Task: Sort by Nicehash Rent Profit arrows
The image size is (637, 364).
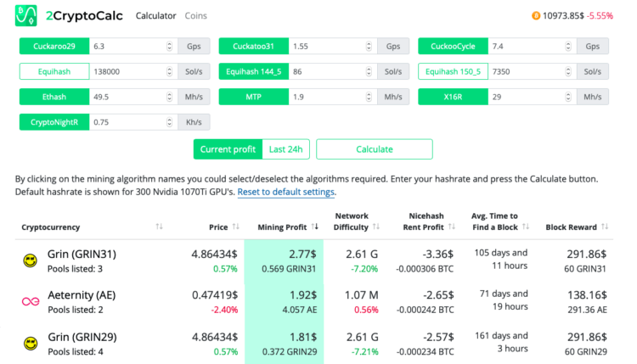Action: [452, 227]
